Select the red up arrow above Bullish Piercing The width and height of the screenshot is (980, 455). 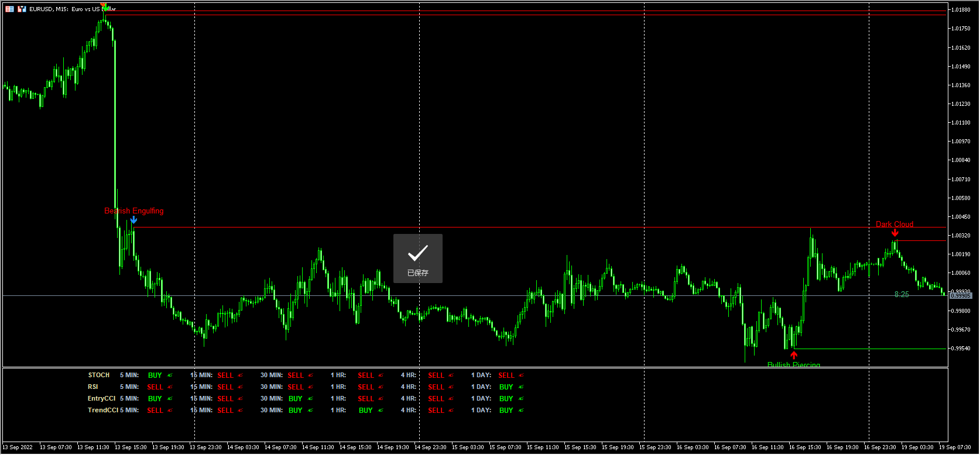click(794, 355)
